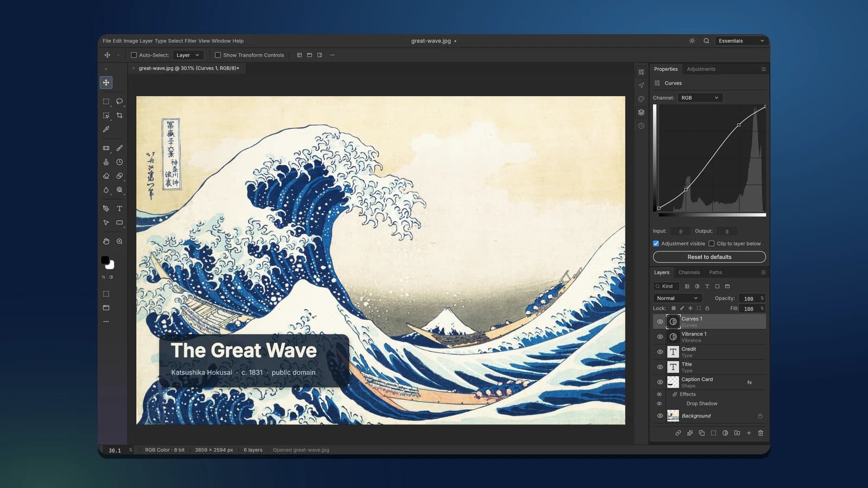The image size is (868, 488).
Task: Hide the Credit text layer
Action: (660, 352)
